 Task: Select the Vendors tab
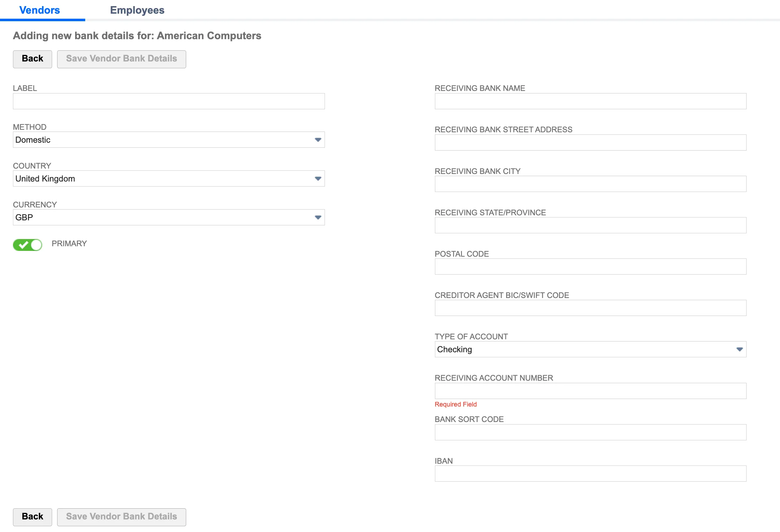pyautogui.click(x=40, y=10)
